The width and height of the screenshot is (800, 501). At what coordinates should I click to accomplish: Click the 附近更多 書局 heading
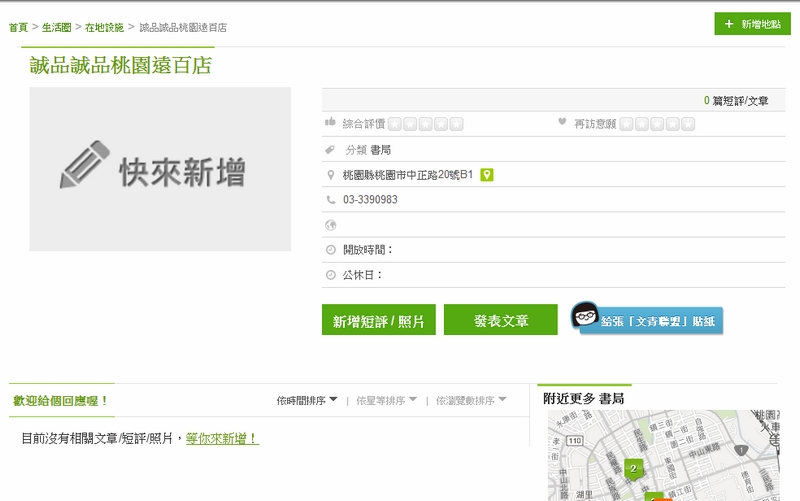point(584,398)
